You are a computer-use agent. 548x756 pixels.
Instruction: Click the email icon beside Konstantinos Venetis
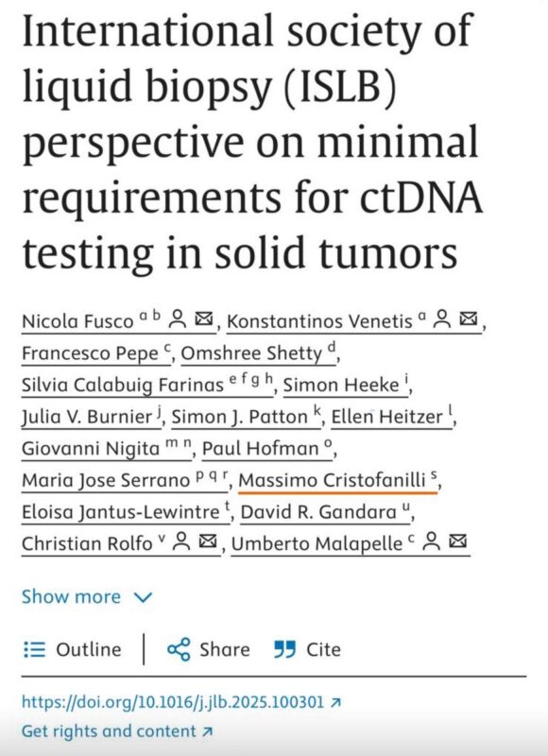468,319
